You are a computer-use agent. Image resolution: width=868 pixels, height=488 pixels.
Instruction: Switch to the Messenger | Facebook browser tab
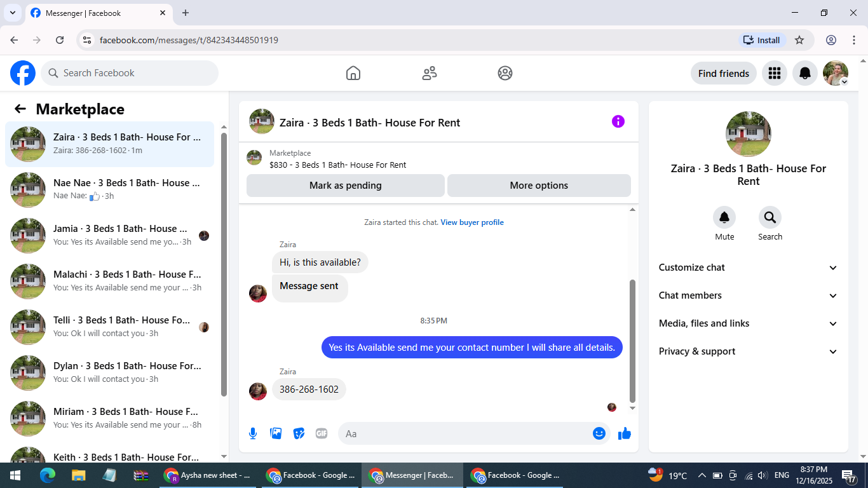(98, 13)
